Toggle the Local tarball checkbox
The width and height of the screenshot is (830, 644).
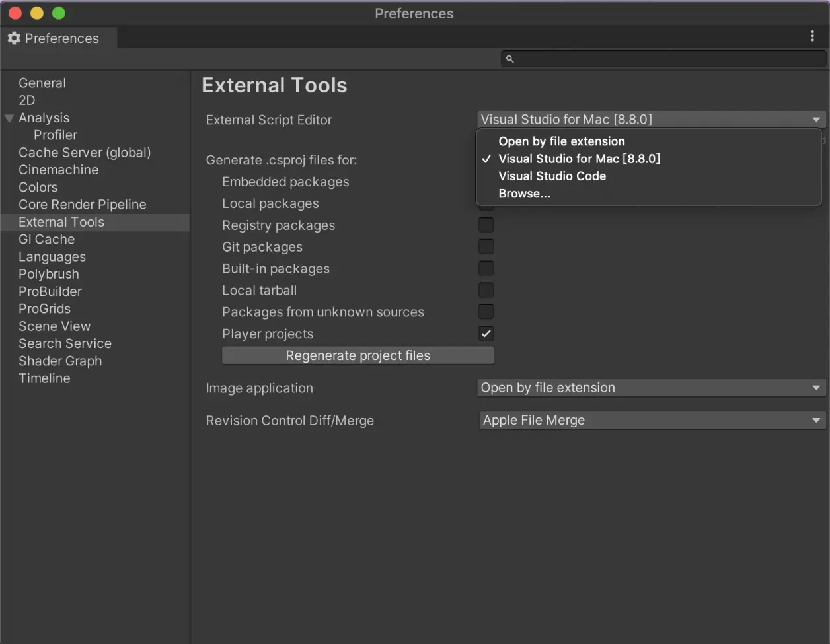(x=486, y=290)
